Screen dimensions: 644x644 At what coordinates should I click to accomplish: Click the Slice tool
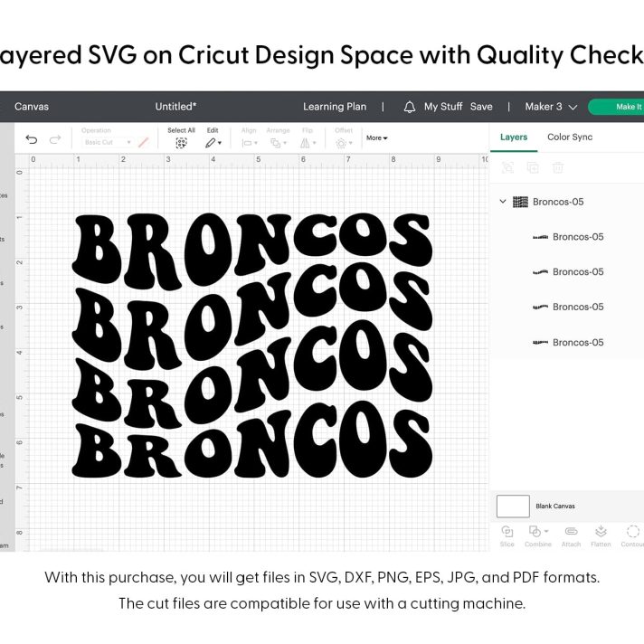507,535
